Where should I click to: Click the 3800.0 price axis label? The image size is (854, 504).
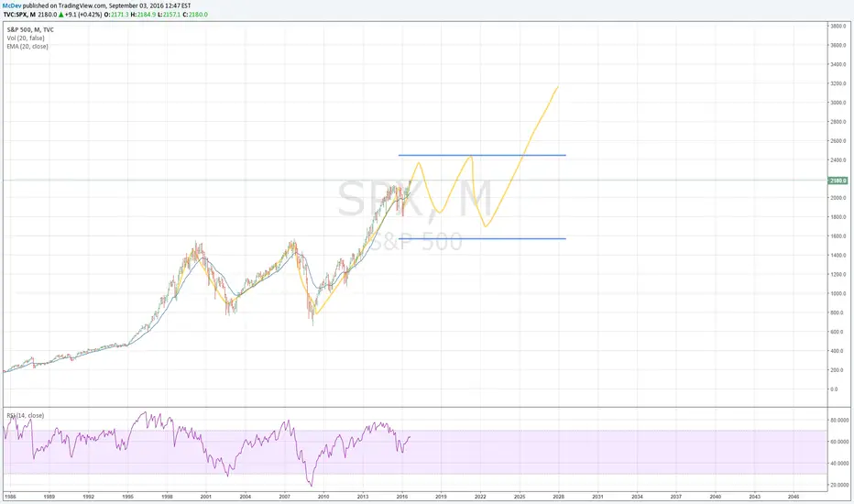[838, 27]
